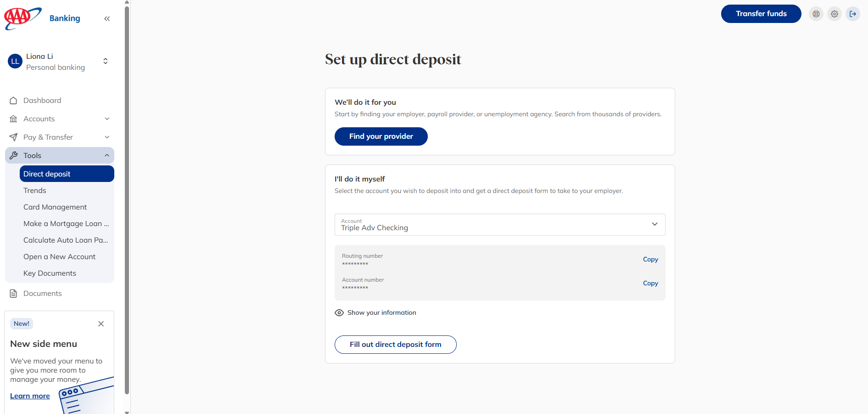Click the Accounts bank building icon
Screen dimensions: 868x414
(13, 119)
